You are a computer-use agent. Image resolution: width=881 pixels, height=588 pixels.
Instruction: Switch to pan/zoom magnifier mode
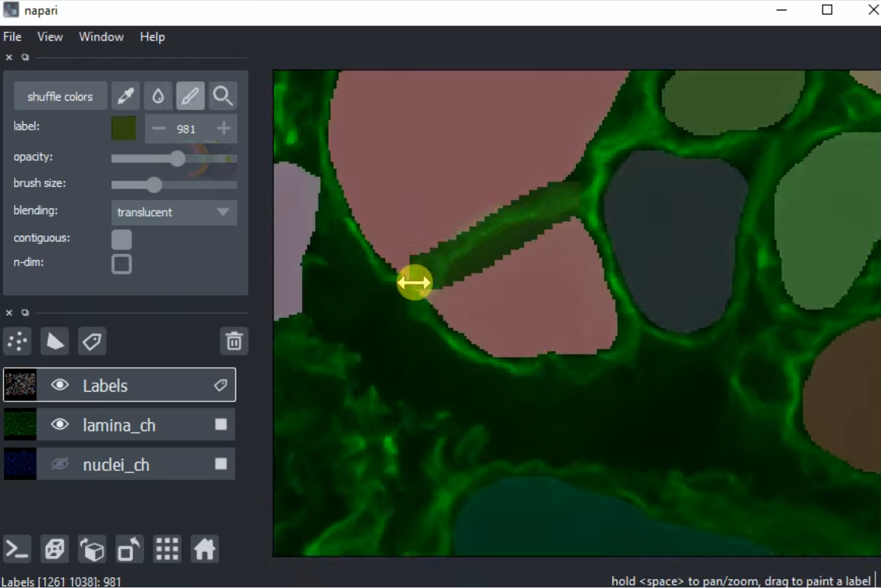(223, 96)
